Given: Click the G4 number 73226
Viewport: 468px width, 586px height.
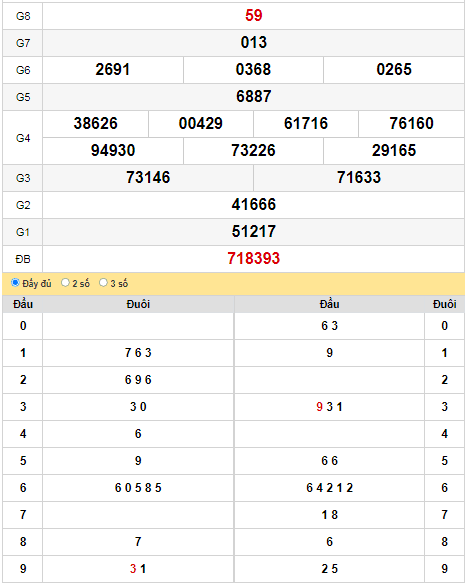Looking at the screenshot, I should (253, 150).
